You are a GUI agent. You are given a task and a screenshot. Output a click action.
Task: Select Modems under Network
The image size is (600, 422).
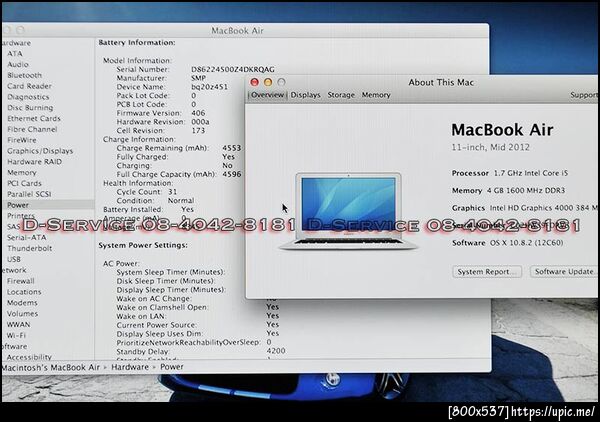[22, 303]
